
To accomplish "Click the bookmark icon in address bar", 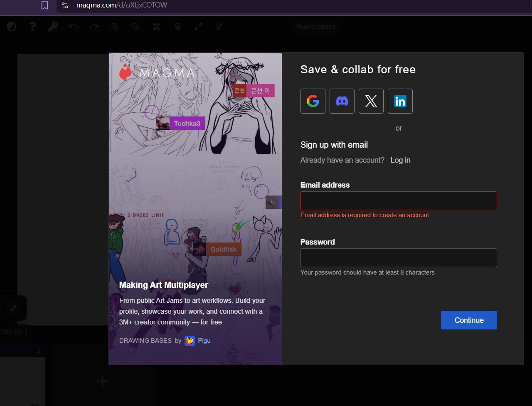I will [x=44, y=5].
